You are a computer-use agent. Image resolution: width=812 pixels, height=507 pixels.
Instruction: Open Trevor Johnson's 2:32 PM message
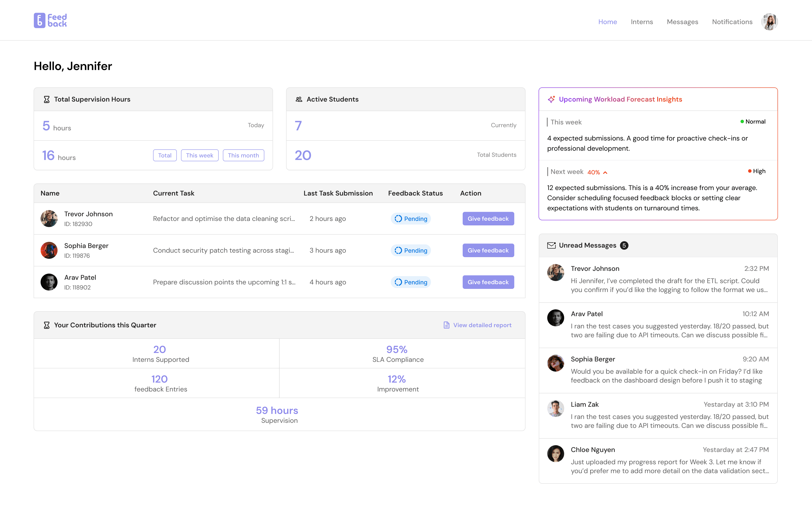tap(658, 280)
